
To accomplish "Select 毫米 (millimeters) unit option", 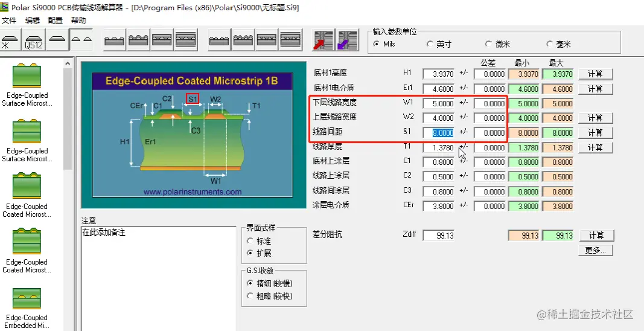I will [x=558, y=44].
